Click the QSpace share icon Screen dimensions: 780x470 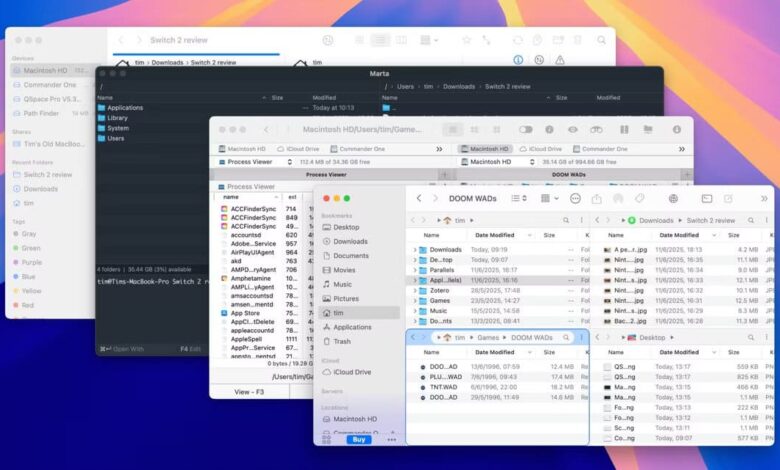pyautogui.click(x=596, y=198)
